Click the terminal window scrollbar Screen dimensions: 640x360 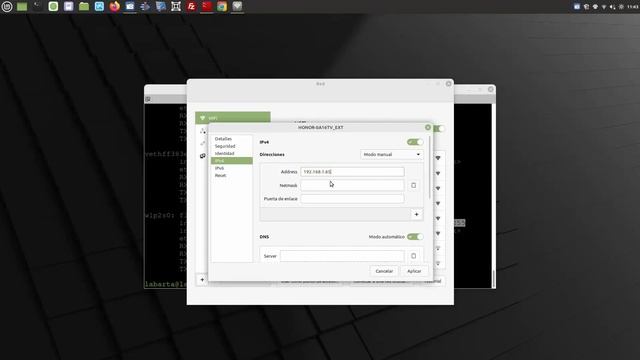click(493, 279)
